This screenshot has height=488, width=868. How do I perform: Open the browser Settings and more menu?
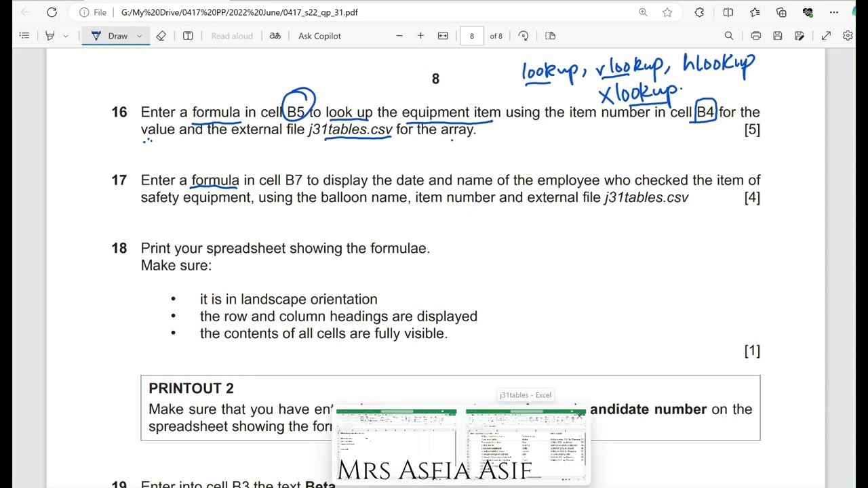click(x=834, y=12)
